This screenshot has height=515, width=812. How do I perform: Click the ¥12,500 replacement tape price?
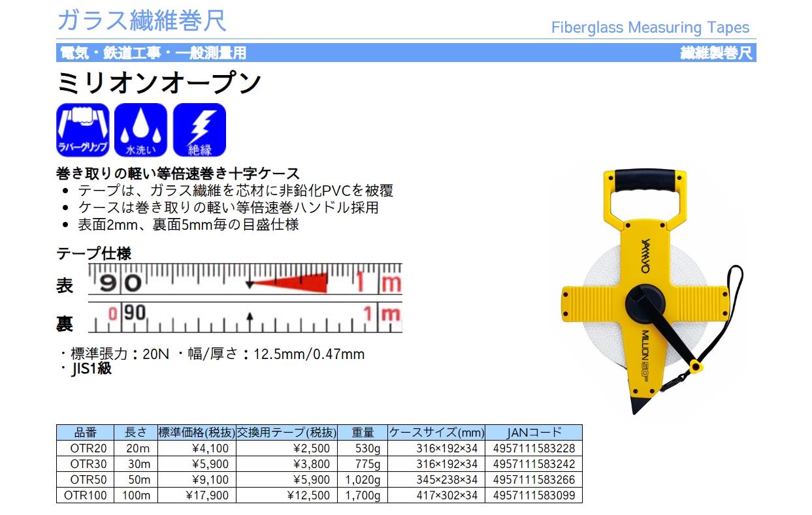(287, 495)
